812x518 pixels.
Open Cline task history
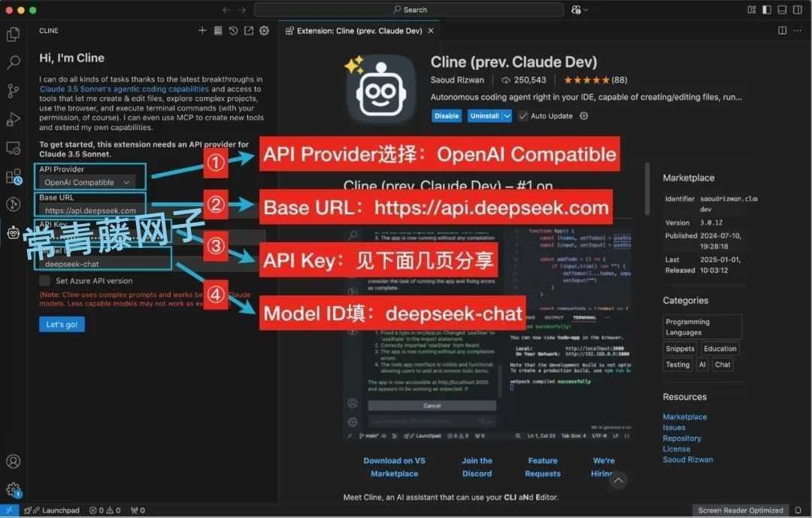[234, 31]
